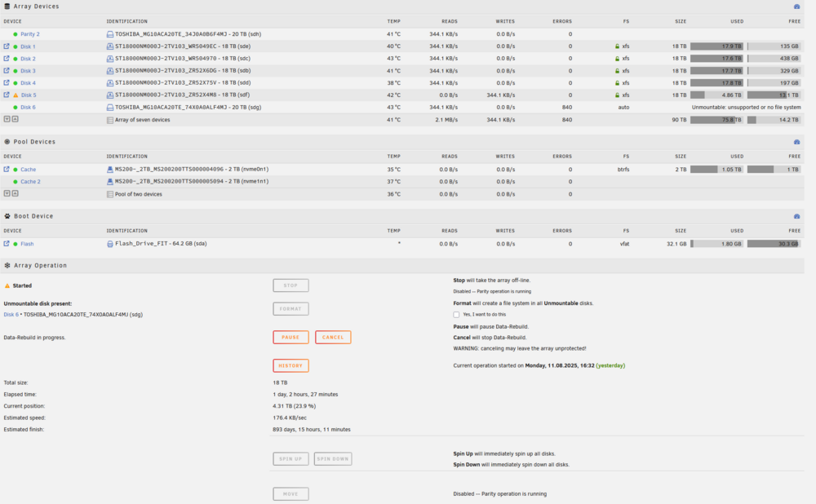This screenshot has height=504, width=816.
Task: Expand view toggle in Pool of two devices row
Action: point(15,193)
